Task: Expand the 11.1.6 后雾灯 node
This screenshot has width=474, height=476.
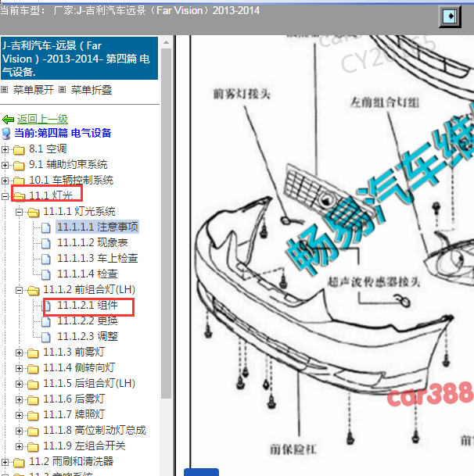Action: pyautogui.click(x=19, y=399)
